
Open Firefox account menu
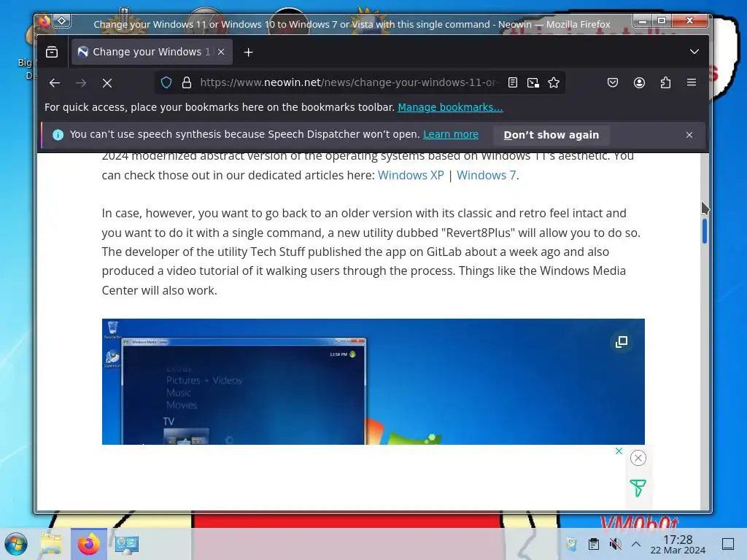coord(639,82)
